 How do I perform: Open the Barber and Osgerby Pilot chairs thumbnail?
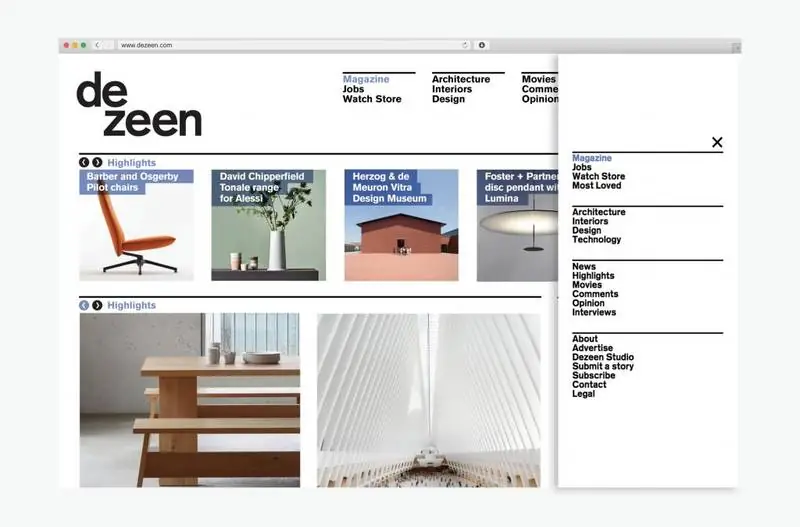[136, 225]
